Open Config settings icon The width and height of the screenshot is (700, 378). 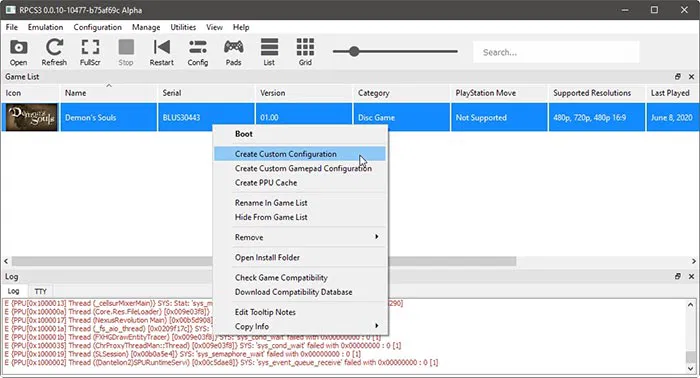(x=198, y=52)
